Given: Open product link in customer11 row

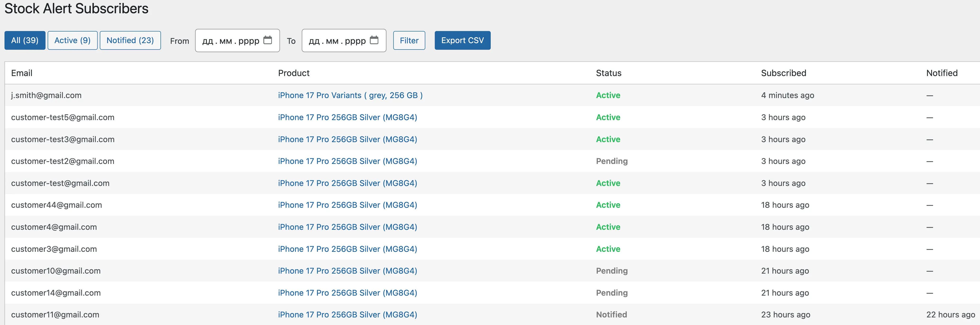Looking at the screenshot, I should (x=347, y=314).
